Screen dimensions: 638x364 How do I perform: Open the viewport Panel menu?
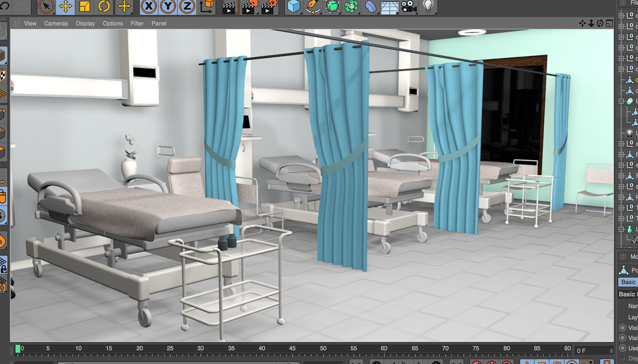[159, 23]
